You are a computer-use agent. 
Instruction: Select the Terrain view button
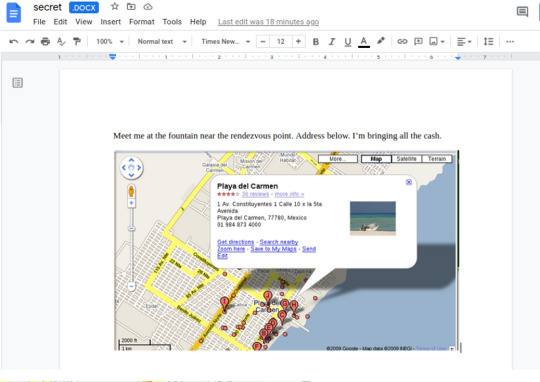[x=437, y=159]
